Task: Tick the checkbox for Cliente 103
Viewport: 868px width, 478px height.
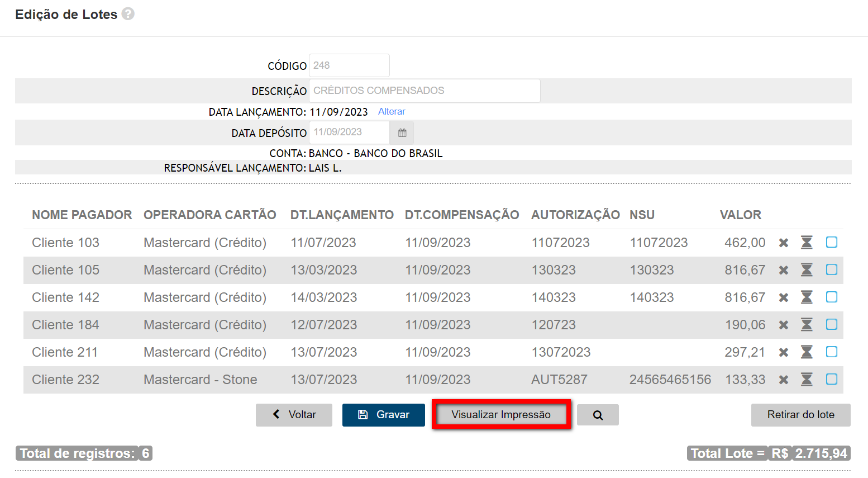Action: pos(831,242)
